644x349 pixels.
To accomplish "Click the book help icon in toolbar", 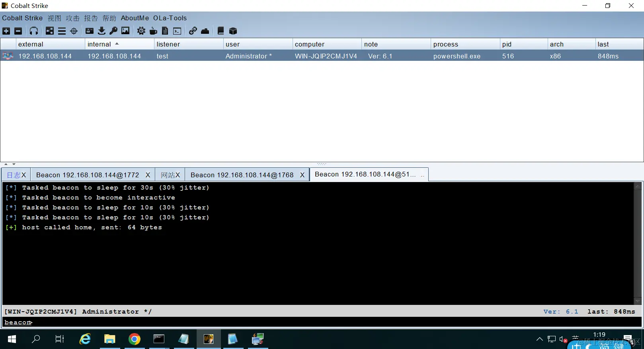I will pos(221,31).
